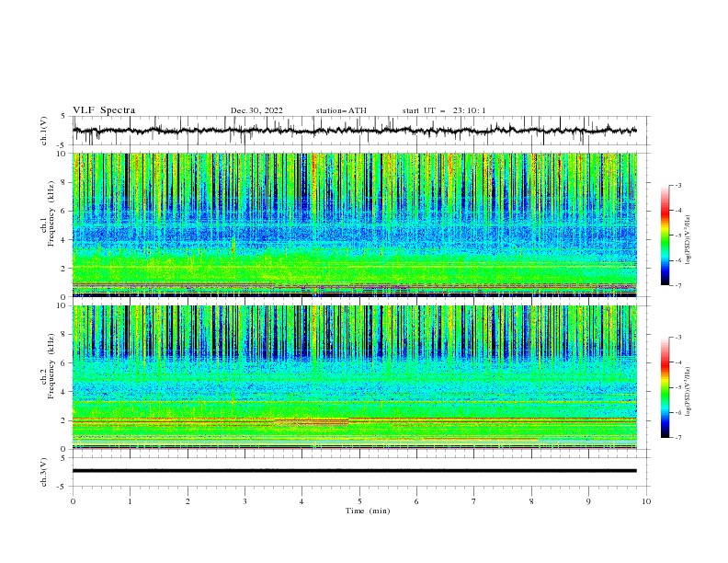The height and width of the screenshot is (563, 728).
Task: Click the "Time (min)" axis title
Action: 368,511
